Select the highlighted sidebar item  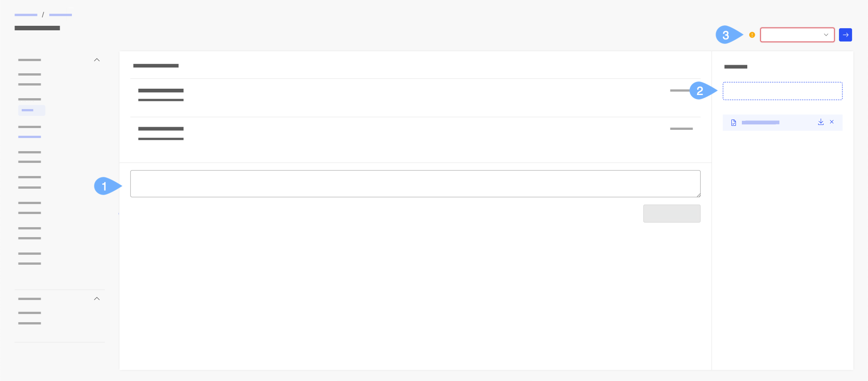point(31,110)
